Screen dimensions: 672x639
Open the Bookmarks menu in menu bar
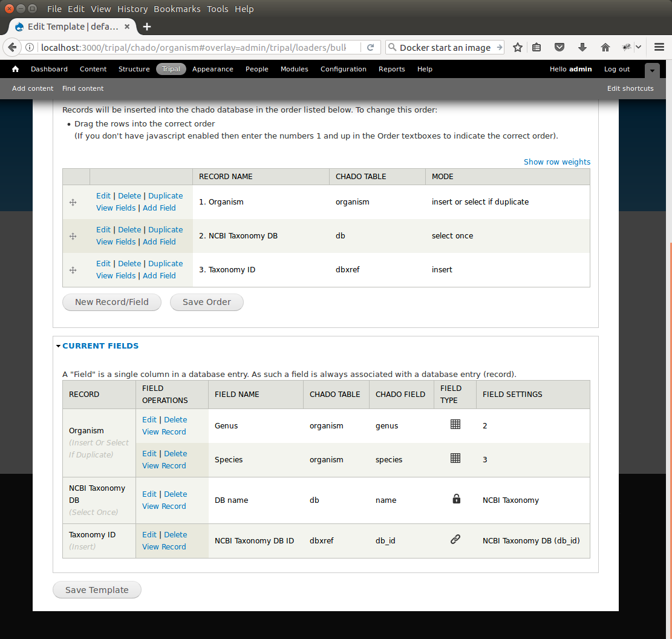pyautogui.click(x=177, y=9)
